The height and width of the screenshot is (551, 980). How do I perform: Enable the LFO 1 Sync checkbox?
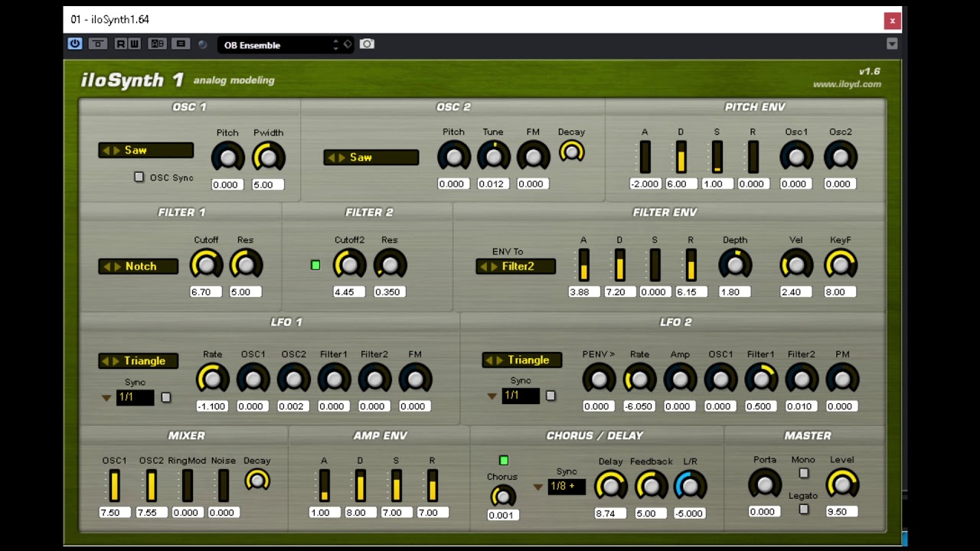pos(166,398)
